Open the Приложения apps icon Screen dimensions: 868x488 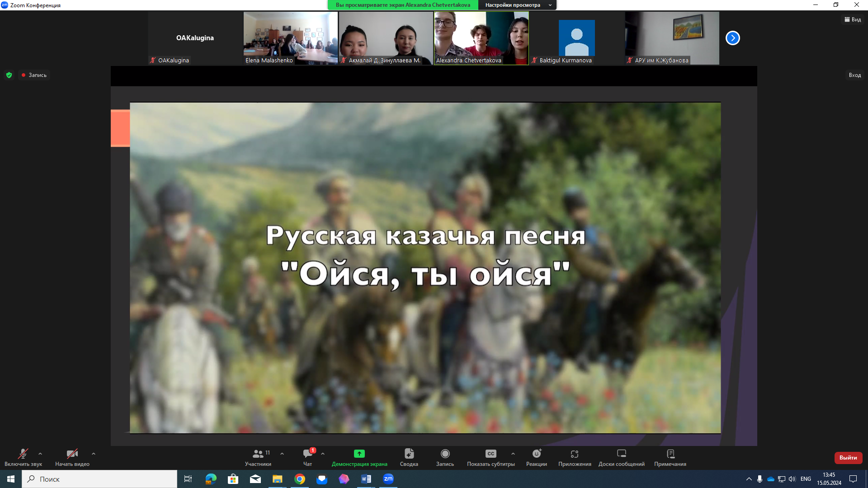[x=575, y=454]
